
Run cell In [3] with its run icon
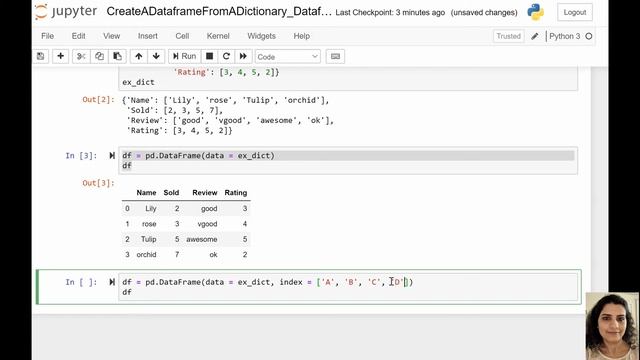[112, 156]
